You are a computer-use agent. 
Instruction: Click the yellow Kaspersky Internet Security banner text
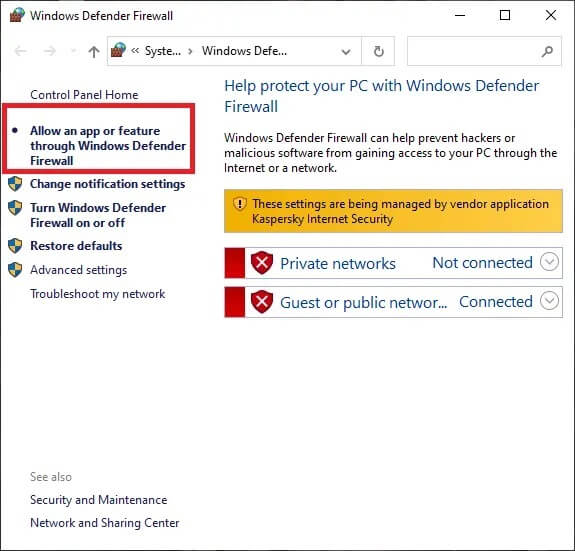click(x=400, y=211)
